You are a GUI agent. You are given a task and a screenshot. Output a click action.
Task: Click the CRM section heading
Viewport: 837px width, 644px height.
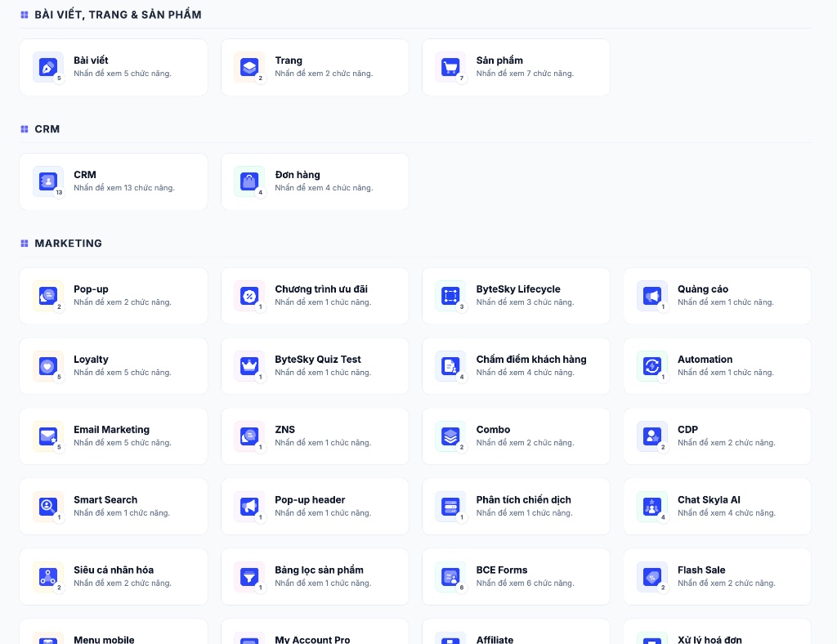[47, 129]
